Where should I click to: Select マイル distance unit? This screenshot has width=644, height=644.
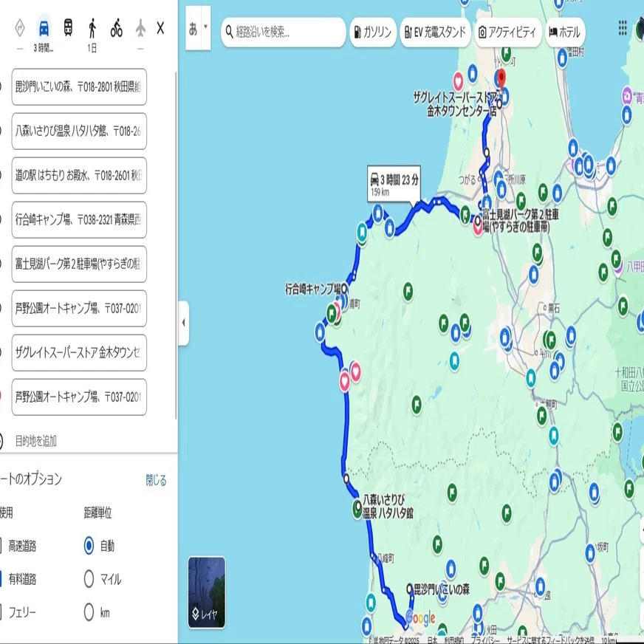[x=89, y=579]
